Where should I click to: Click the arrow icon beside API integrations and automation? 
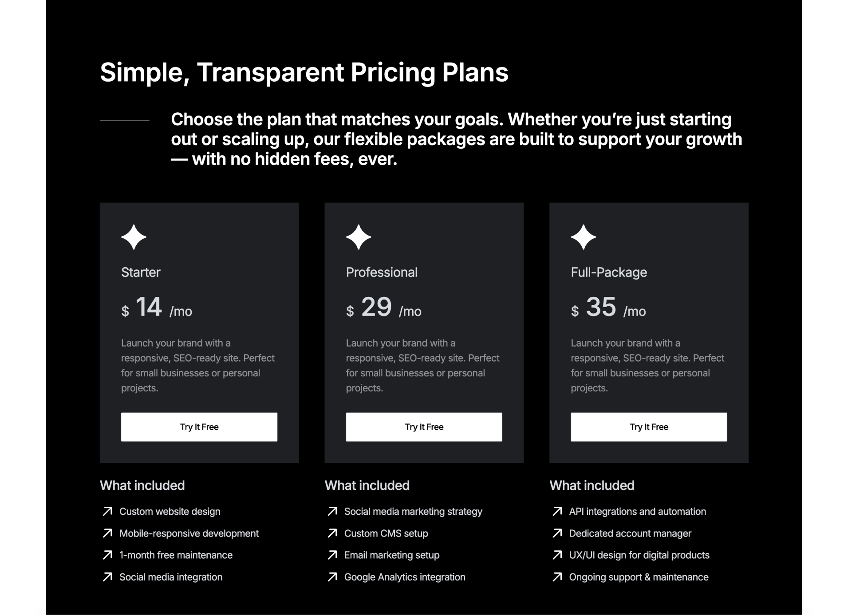(556, 511)
